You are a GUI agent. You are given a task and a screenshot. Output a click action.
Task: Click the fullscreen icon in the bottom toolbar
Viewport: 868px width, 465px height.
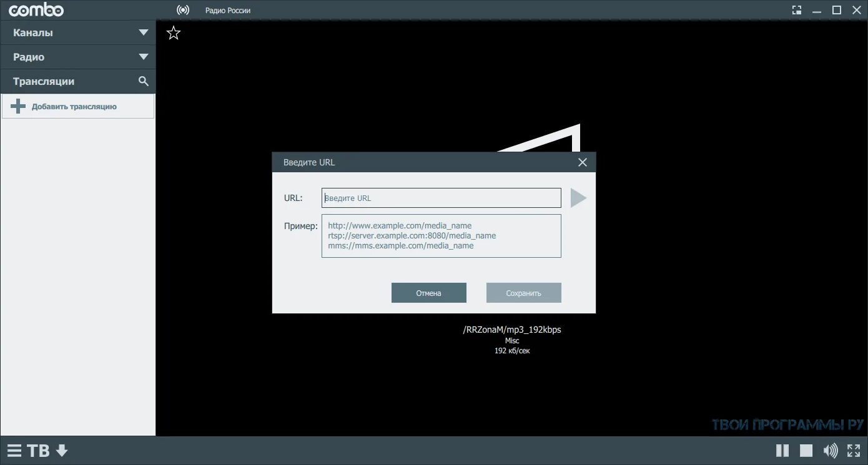pos(853,450)
